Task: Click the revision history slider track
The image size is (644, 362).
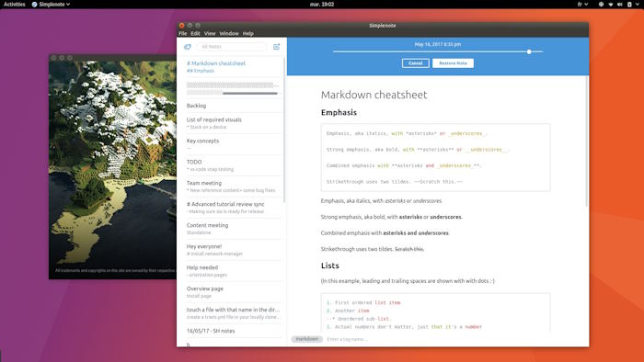Action: pos(437,51)
